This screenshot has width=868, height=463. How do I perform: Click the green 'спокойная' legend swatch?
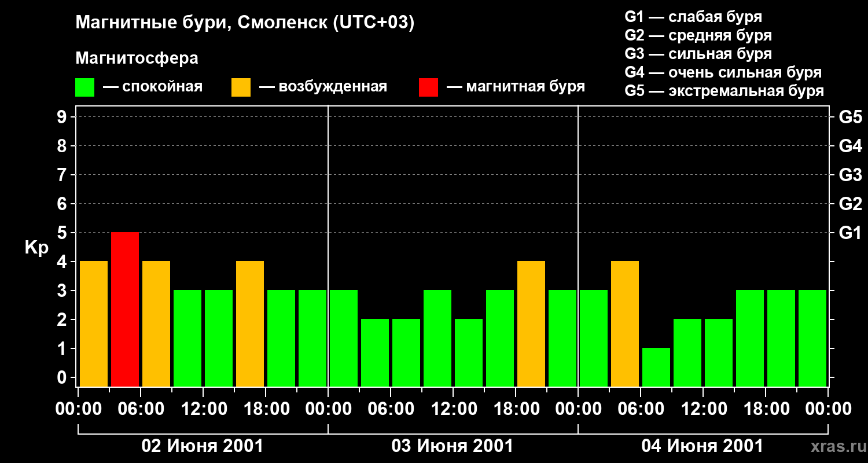[x=85, y=87]
